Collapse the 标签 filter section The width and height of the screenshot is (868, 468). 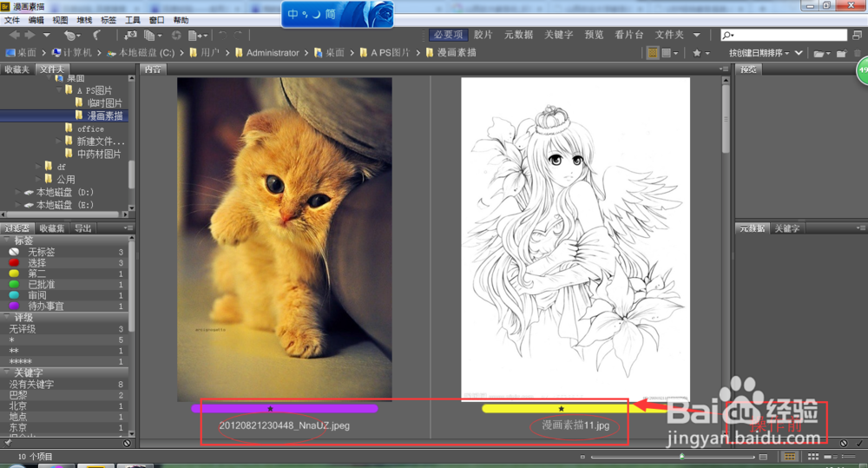click(x=7, y=240)
